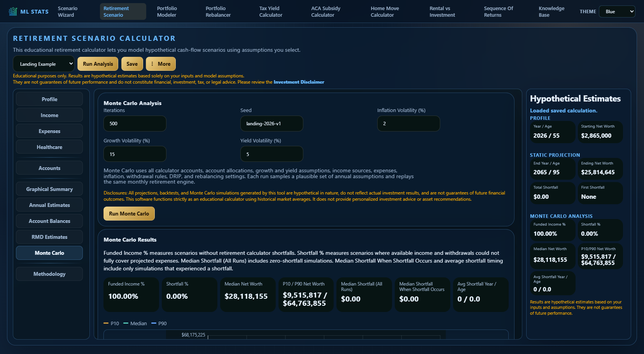Show the Graphical Summary section
The height and width of the screenshot is (354, 644).
click(49, 189)
